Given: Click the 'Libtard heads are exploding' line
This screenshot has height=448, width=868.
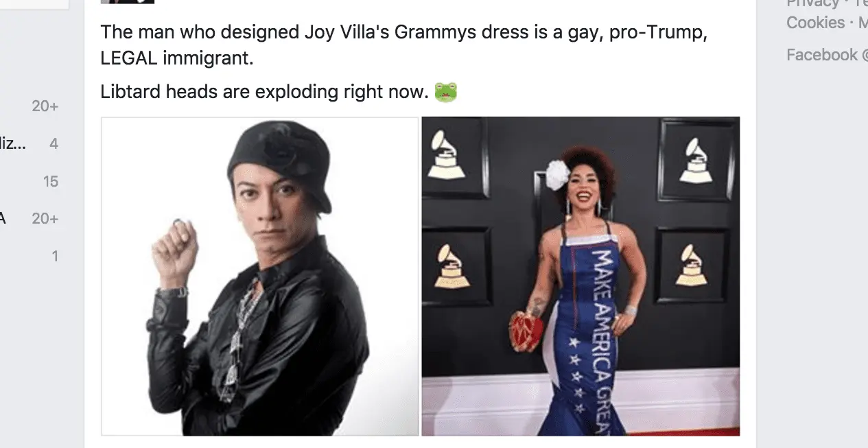Looking at the screenshot, I should point(264,92).
